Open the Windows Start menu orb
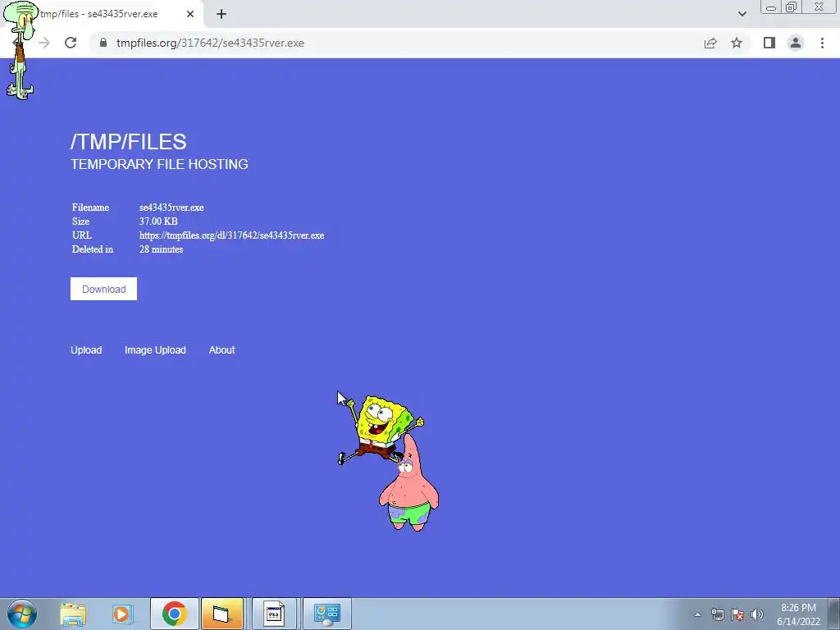Screen dimensions: 840x630 tap(22, 614)
